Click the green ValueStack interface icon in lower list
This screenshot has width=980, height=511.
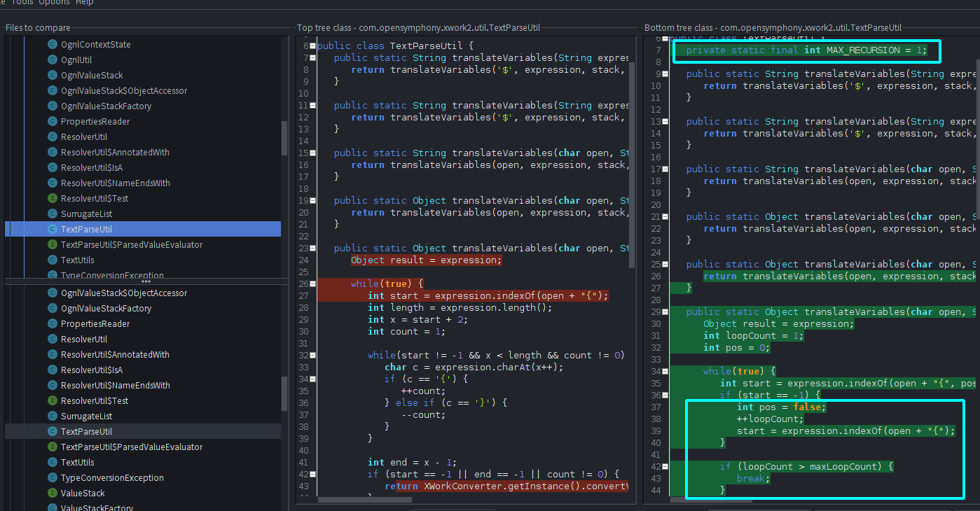point(52,493)
